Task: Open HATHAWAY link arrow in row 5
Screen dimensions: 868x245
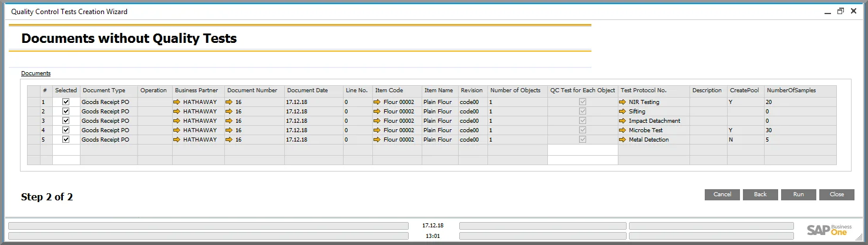Action: click(177, 139)
